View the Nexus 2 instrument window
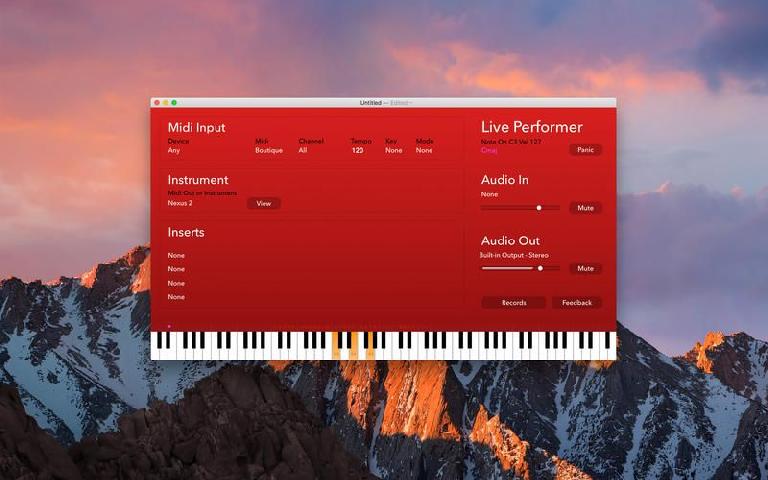This screenshot has height=480, width=768. (264, 203)
